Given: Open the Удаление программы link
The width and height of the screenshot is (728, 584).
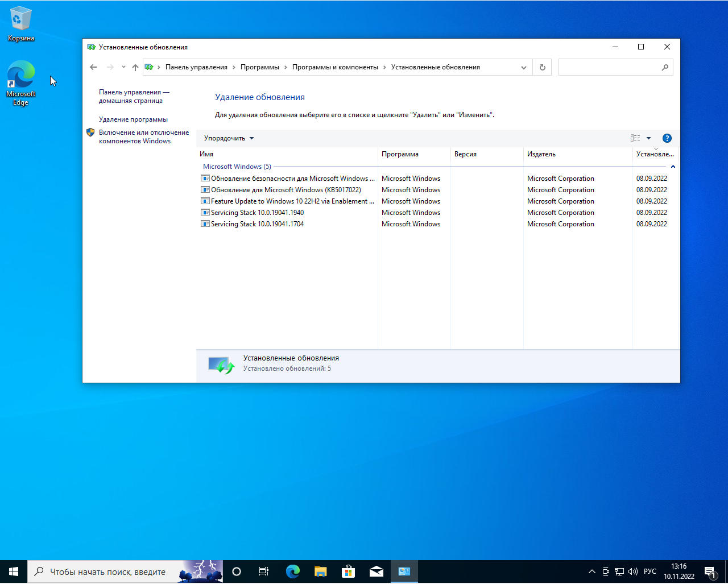Looking at the screenshot, I should pos(133,119).
